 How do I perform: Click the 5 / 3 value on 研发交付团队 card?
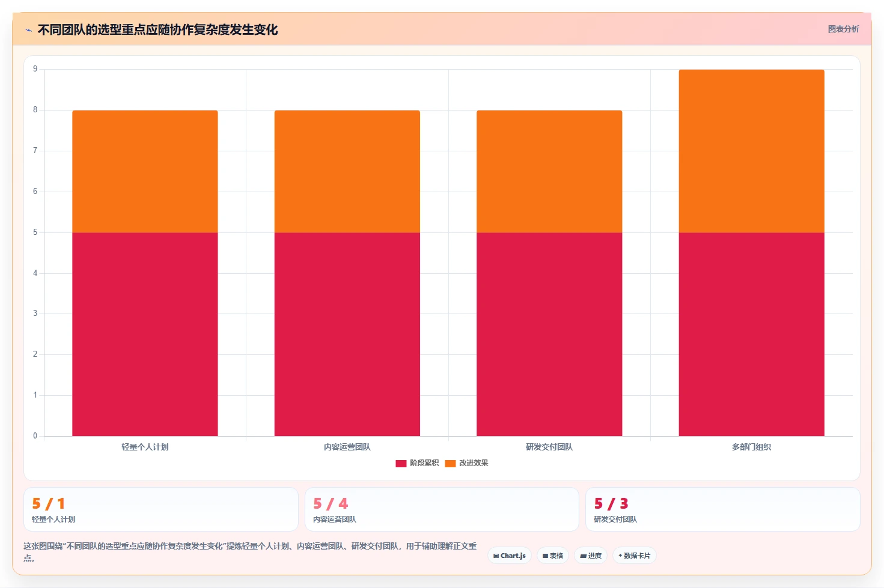tap(611, 503)
